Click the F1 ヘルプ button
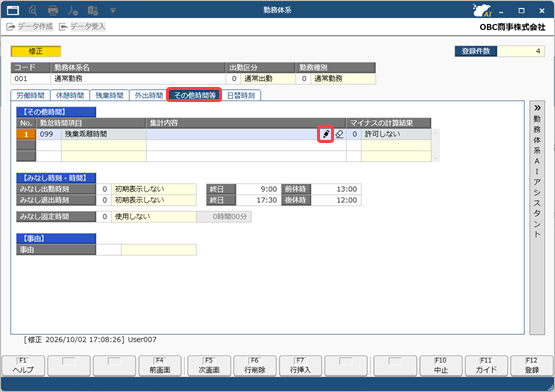555x392 pixels. click(23, 365)
